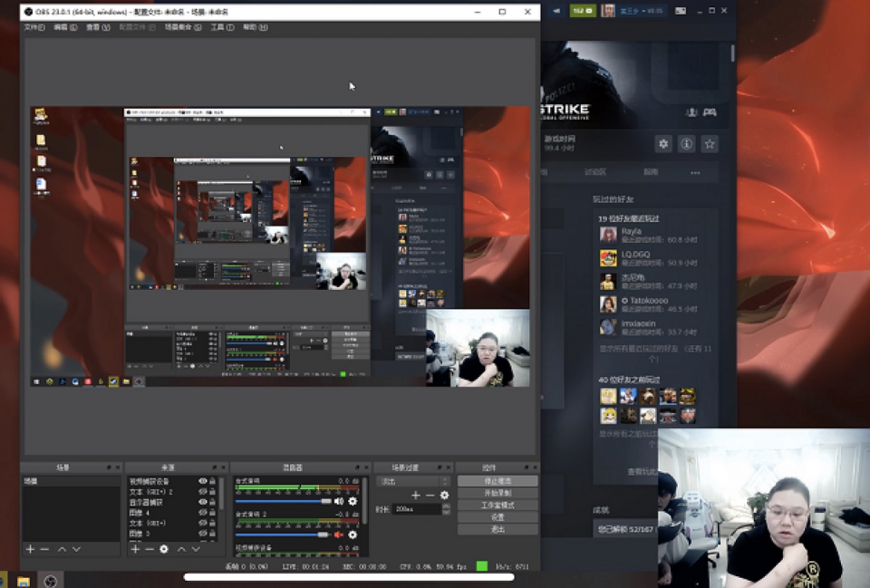Move source down in the 来源 panel
This screenshot has width=870, height=588.
click(x=196, y=549)
